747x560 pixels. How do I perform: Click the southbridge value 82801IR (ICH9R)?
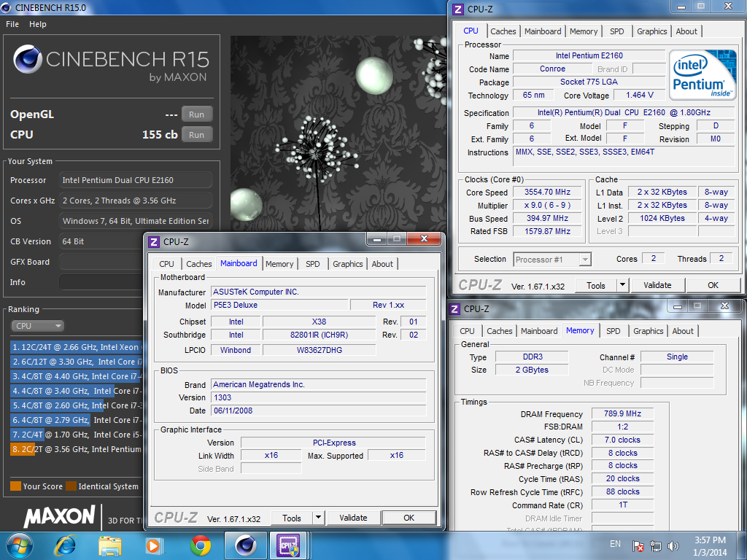pos(319,335)
